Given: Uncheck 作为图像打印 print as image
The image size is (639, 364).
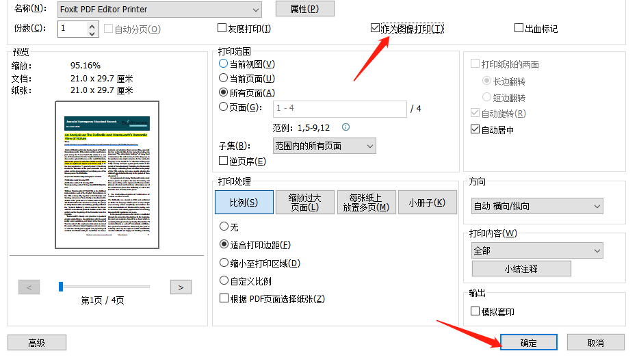Looking at the screenshot, I should [x=375, y=28].
